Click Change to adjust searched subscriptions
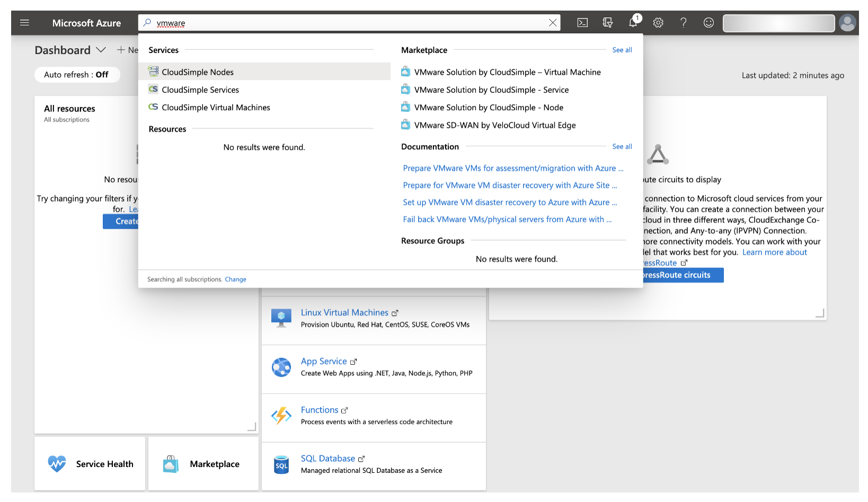This screenshot has width=868, height=502. click(235, 279)
